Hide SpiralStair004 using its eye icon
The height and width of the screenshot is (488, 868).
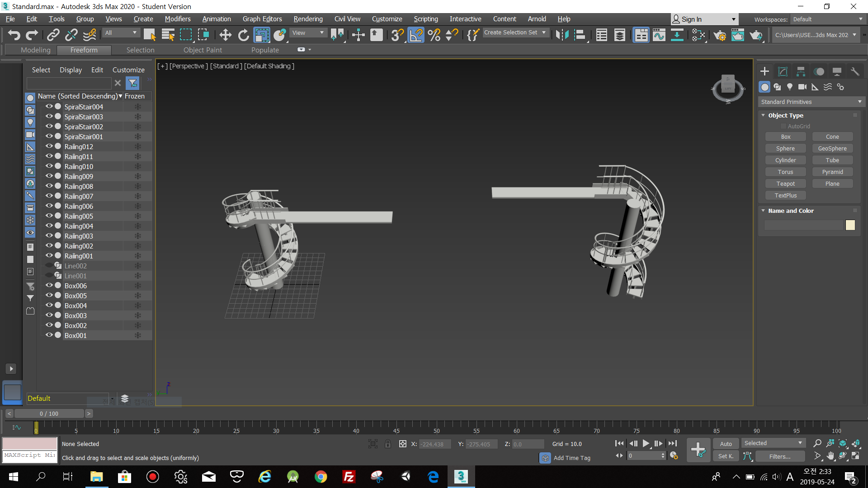[49, 107]
